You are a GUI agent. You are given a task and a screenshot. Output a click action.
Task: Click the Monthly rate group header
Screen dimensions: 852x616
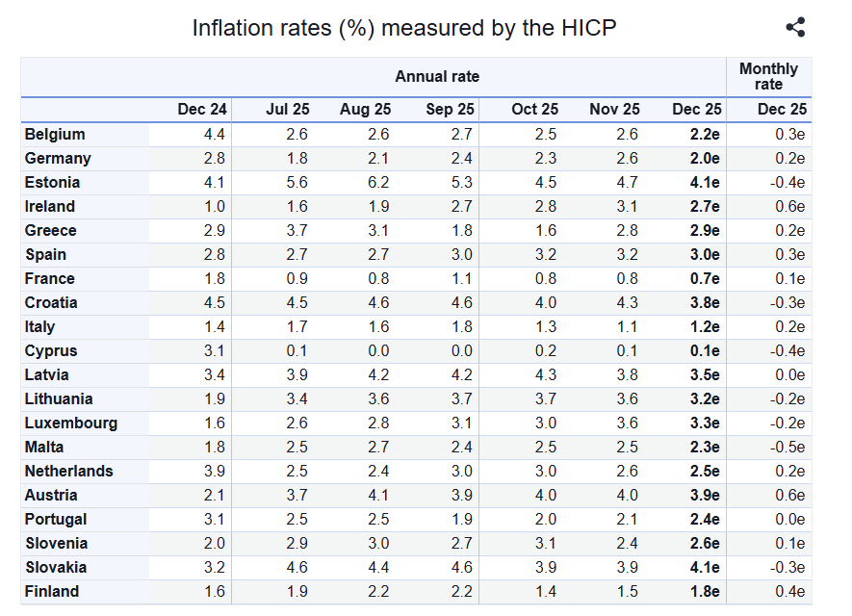[768, 77]
